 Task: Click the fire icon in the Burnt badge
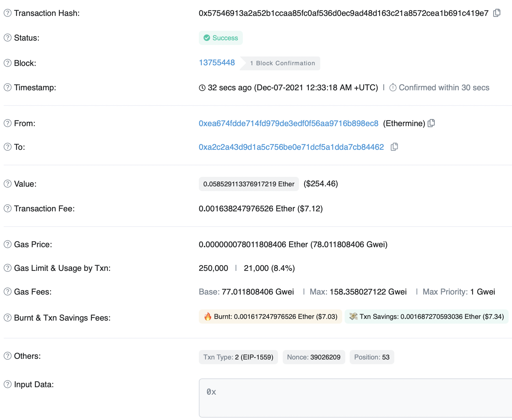pyautogui.click(x=208, y=317)
